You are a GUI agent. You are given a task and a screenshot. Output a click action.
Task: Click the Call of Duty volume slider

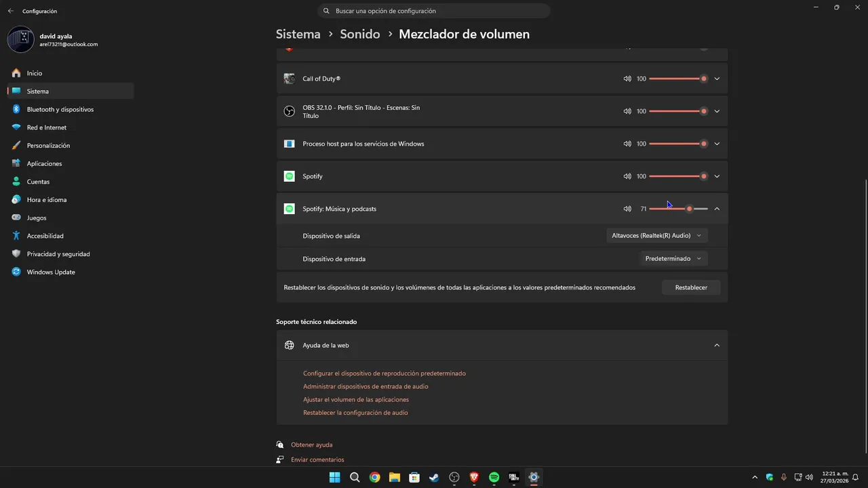coord(678,79)
